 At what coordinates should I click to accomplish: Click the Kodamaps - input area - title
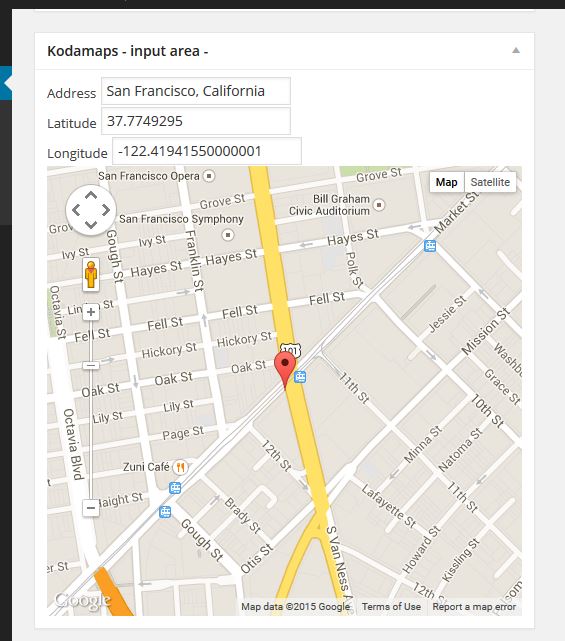coord(128,51)
